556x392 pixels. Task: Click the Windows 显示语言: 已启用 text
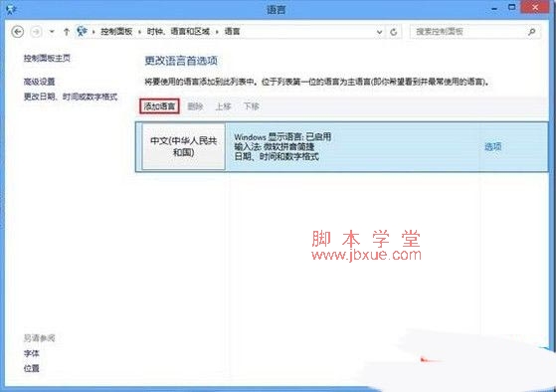(x=282, y=136)
